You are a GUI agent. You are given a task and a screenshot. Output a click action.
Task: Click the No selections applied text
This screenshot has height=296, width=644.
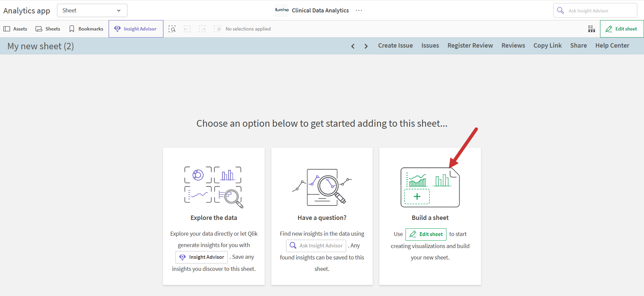[248, 29]
